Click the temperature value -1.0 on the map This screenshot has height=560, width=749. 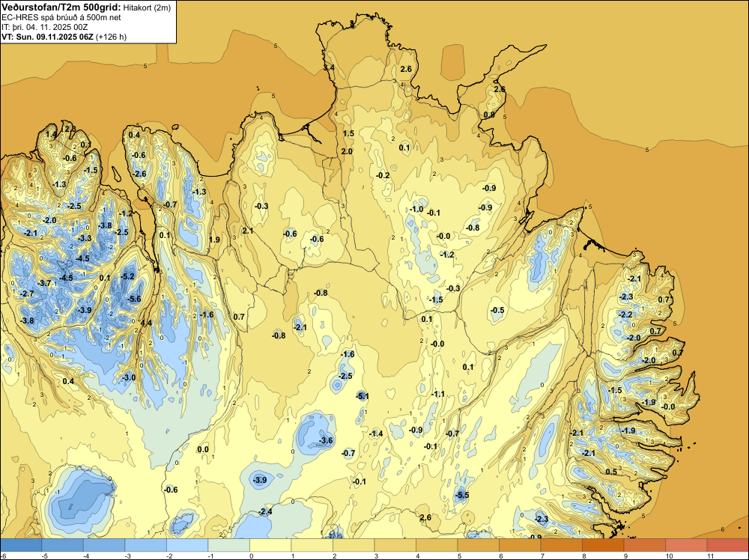pyautogui.click(x=416, y=209)
